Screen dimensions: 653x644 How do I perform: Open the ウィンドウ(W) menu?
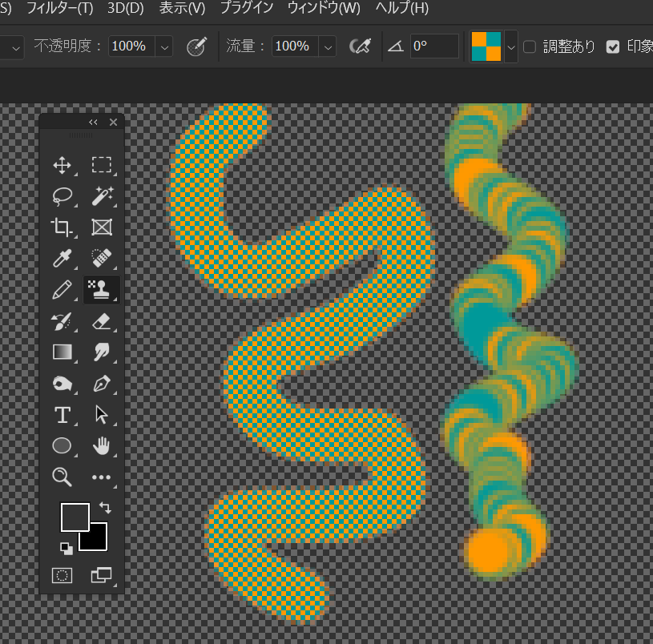324,9
